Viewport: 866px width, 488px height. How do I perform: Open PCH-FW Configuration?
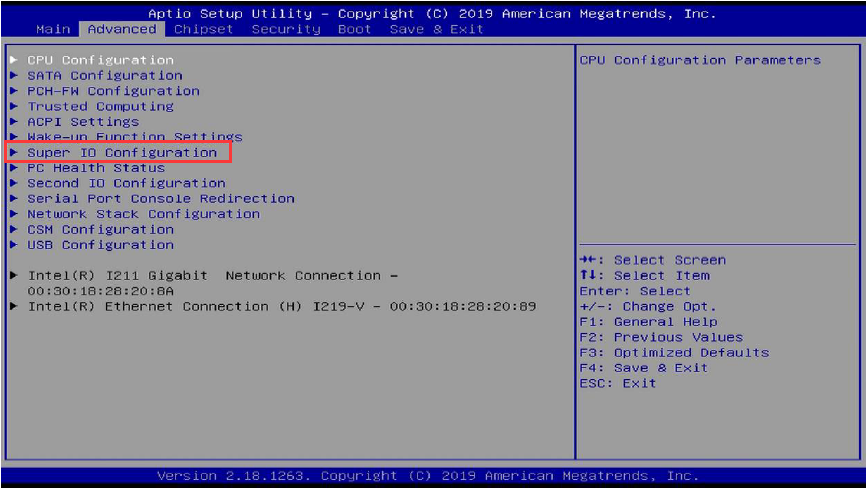point(113,91)
